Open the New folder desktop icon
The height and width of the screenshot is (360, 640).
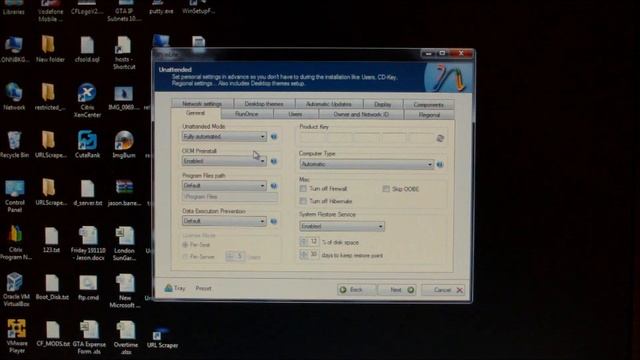click(50, 49)
